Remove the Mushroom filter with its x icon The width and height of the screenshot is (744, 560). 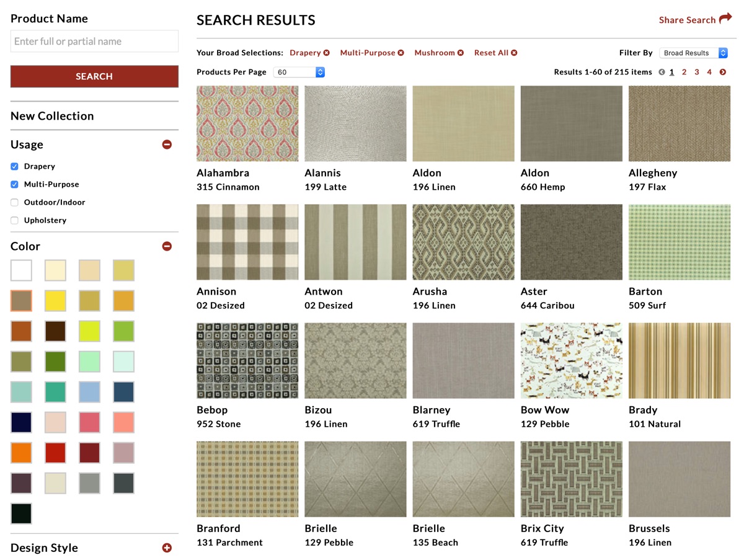coord(461,53)
